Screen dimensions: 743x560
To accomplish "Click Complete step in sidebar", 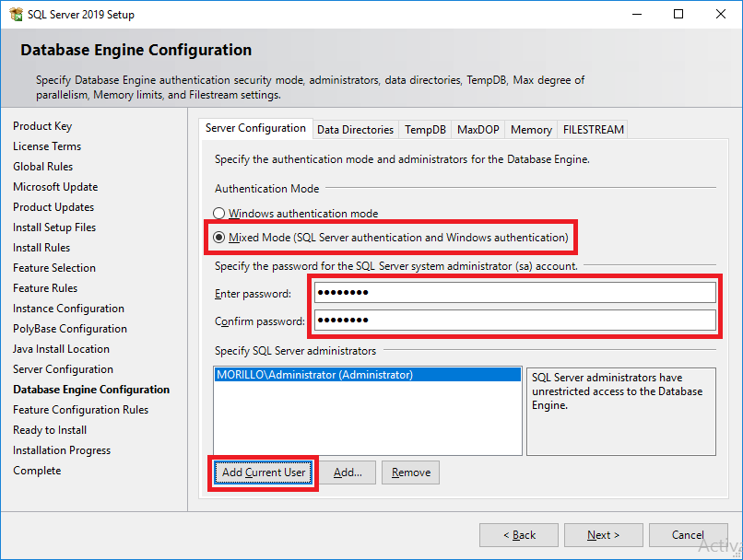I will click(x=37, y=471).
